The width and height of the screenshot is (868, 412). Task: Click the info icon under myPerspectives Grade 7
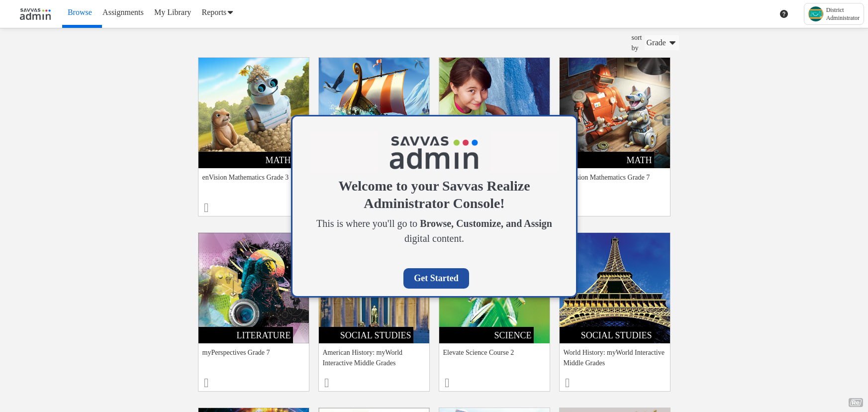pyautogui.click(x=206, y=383)
